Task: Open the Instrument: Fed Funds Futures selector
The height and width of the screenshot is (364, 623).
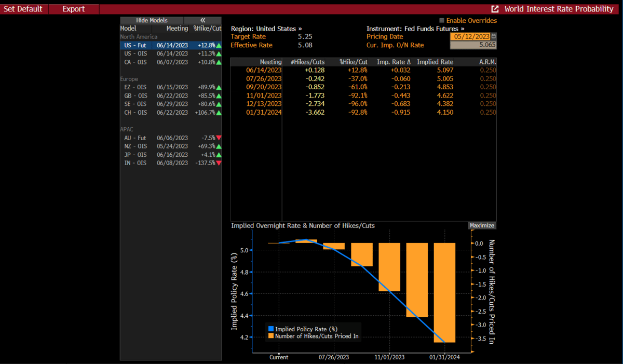Action: click(x=415, y=29)
